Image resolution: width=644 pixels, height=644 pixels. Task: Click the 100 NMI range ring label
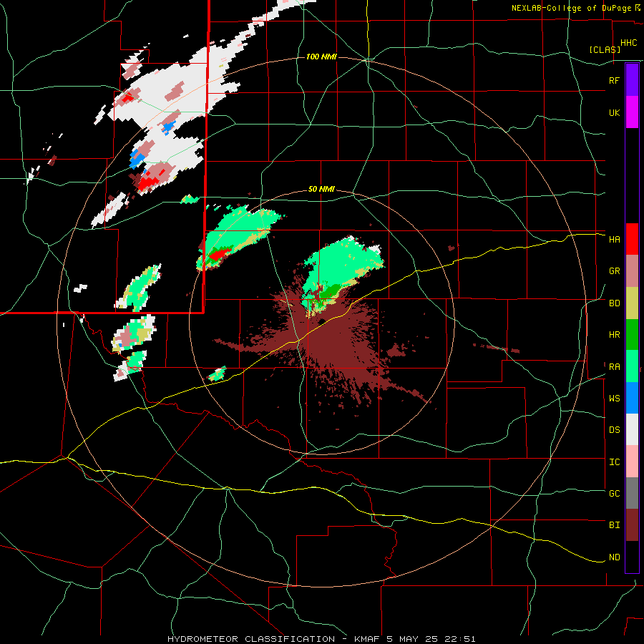point(321,57)
